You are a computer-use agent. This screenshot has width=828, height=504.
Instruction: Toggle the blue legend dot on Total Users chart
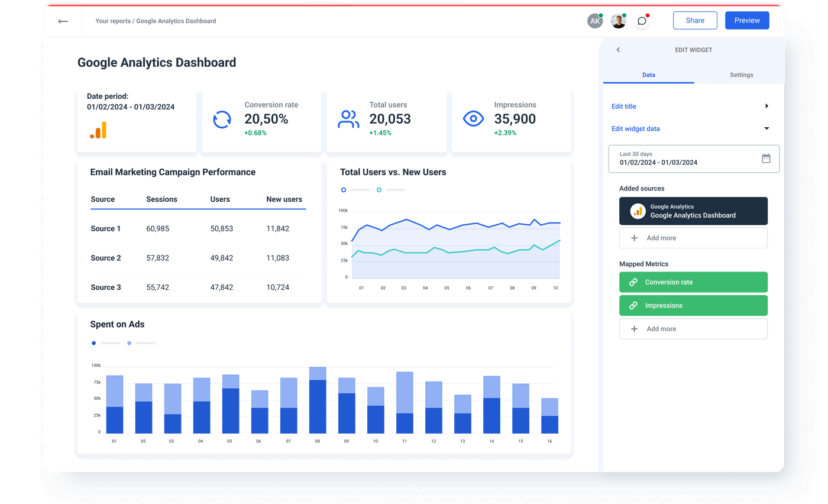pyautogui.click(x=343, y=190)
